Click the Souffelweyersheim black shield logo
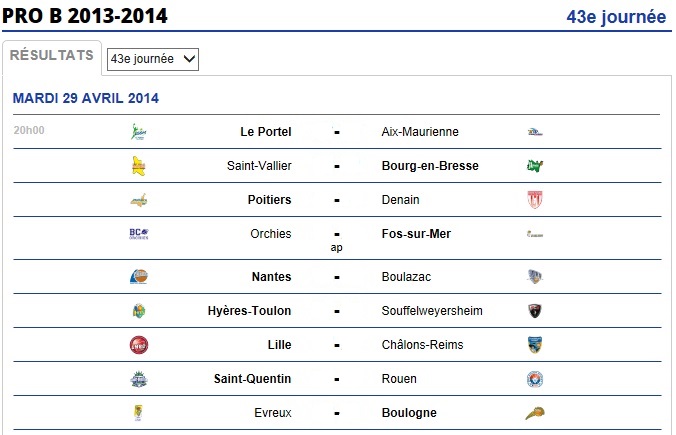 tap(535, 311)
